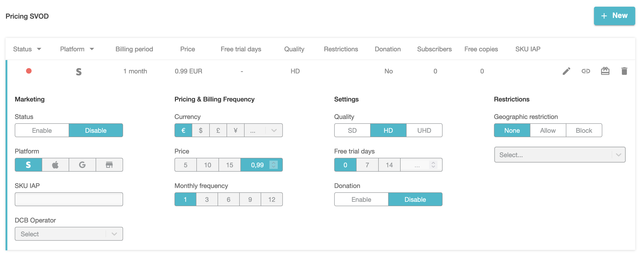Select SD quality
This screenshot has width=644, height=260.
(352, 130)
